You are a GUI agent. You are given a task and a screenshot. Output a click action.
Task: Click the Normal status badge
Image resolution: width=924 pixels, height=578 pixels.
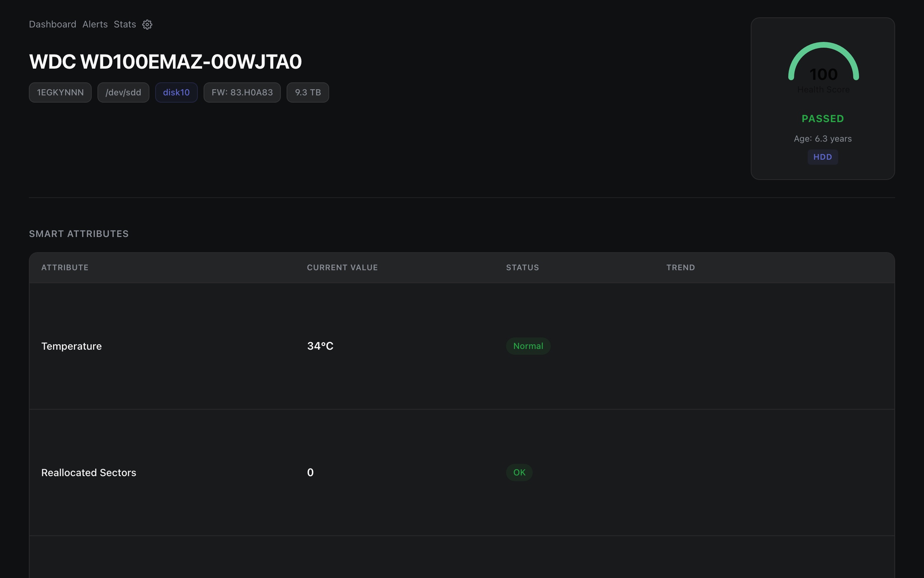pos(528,346)
